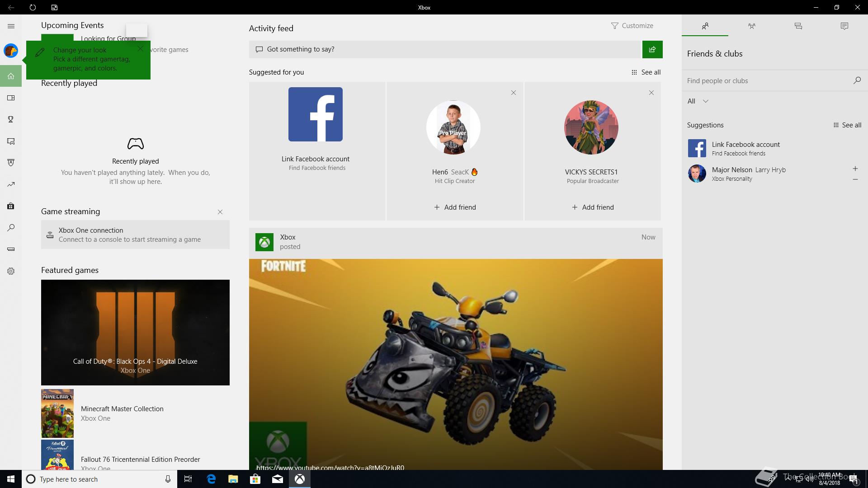Open the Connection console icon in sidebar

(11, 249)
